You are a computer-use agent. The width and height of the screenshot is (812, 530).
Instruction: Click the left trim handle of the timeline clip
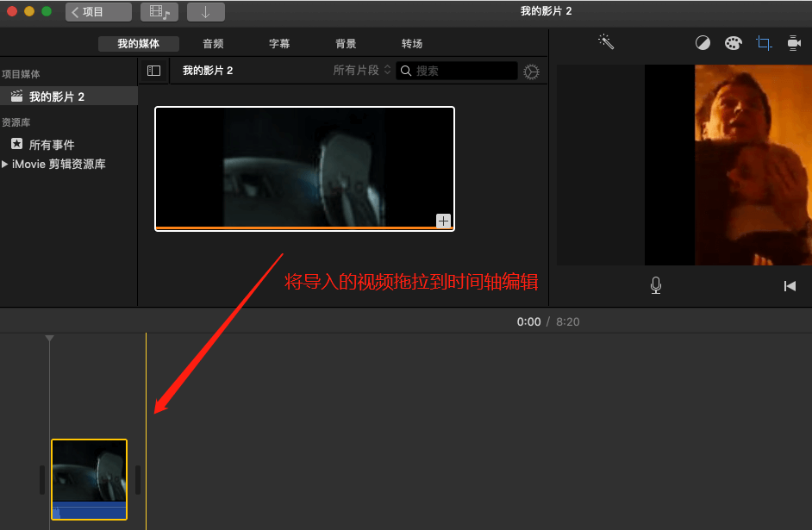tap(42, 480)
